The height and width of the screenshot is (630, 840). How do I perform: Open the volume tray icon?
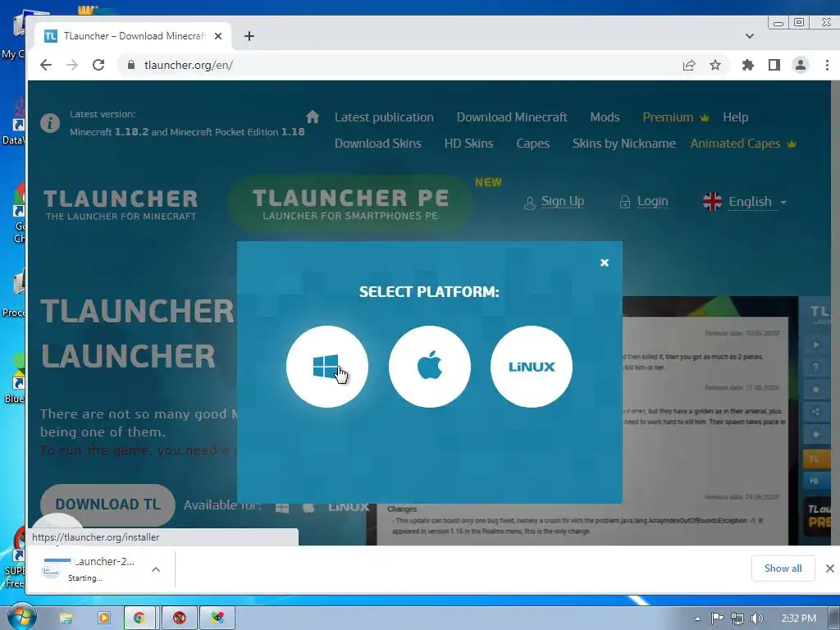756,619
